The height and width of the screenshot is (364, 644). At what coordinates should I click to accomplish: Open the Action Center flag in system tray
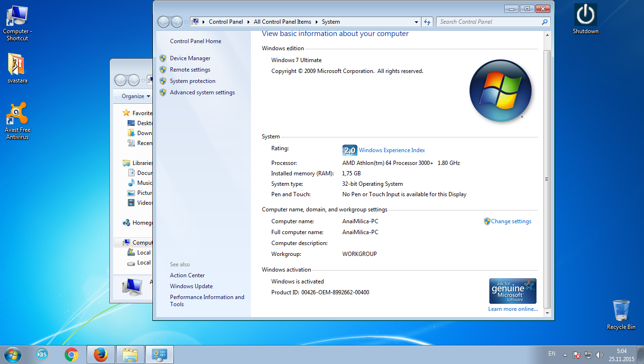[x=577, y=355]
